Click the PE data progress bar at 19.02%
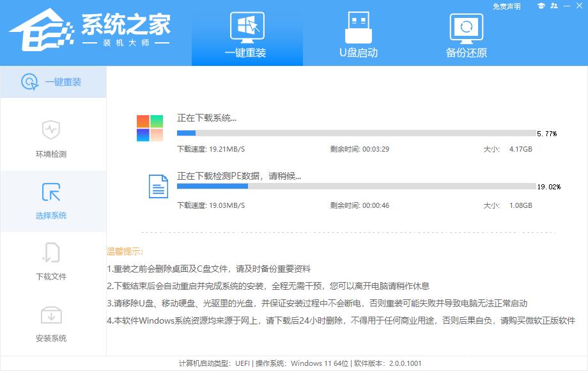 (x=352, y=187)
